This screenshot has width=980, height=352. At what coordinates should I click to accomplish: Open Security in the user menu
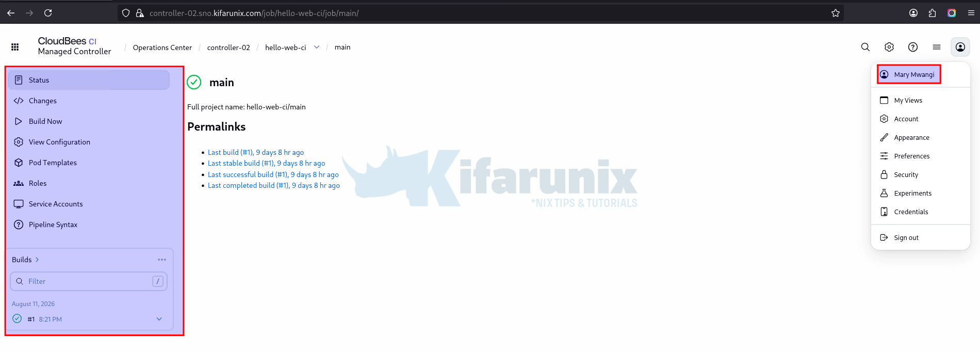click(921, 174)
